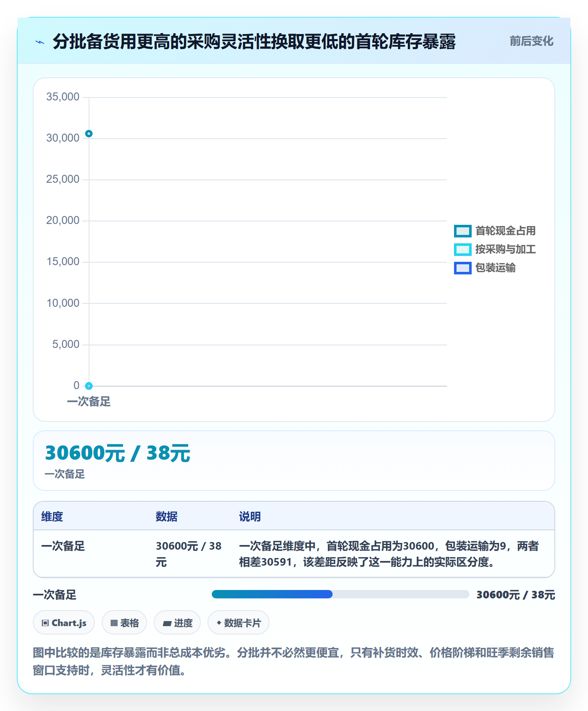Click the 维度 column header
Viewport: 588px width, 711px height.
point(52,517)
